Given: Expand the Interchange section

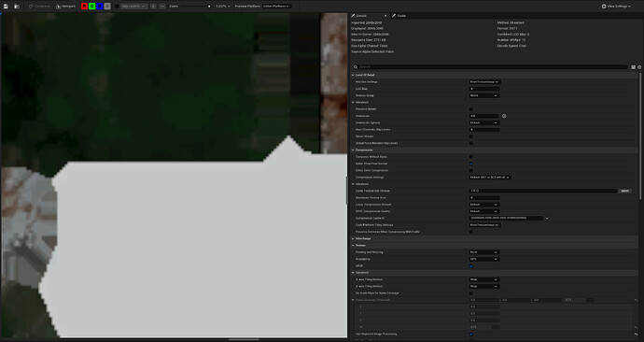Looking at the screenshot, I should (353, 238).
